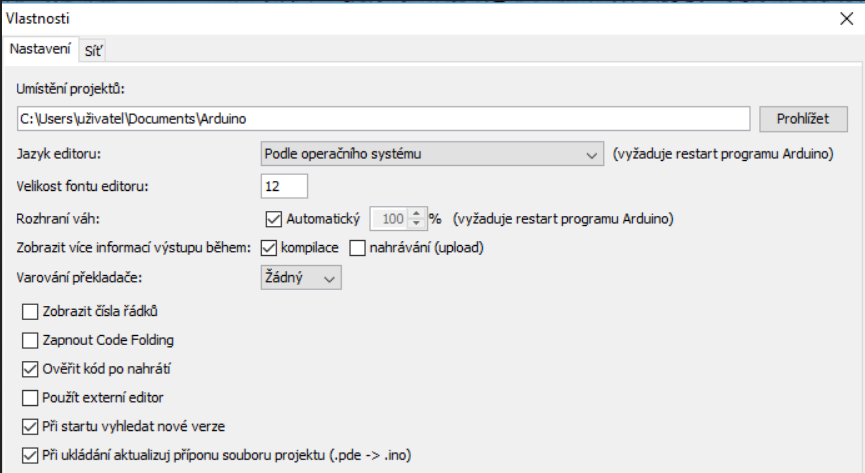Click the Velikost fontu editoru field
Viewport: 865px width, 473px height.
point(284,186)
